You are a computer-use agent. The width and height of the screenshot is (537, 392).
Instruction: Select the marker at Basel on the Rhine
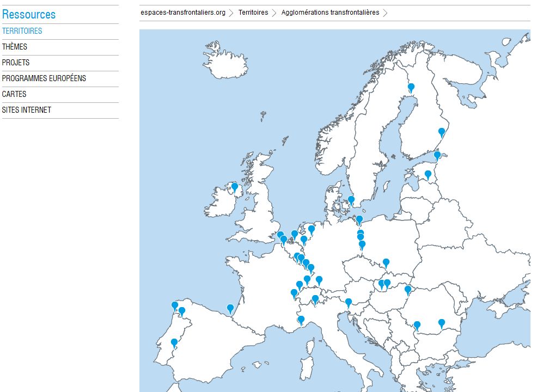(307, 280)
